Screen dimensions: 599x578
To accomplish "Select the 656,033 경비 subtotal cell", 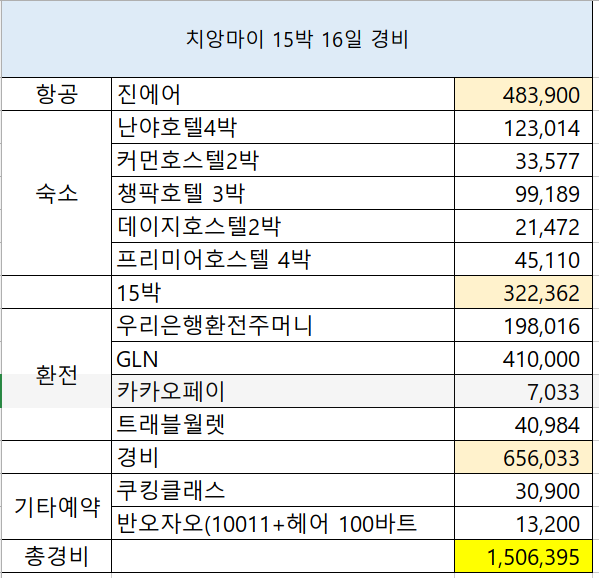I will click(523, 457).
